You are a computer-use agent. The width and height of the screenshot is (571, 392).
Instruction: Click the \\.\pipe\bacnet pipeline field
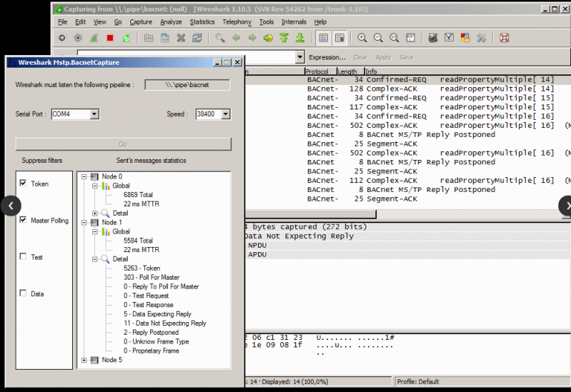[x=187, y=85]
